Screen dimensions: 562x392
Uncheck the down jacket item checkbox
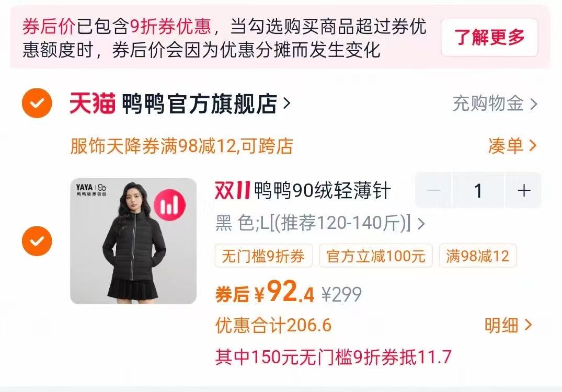[37, 241]
